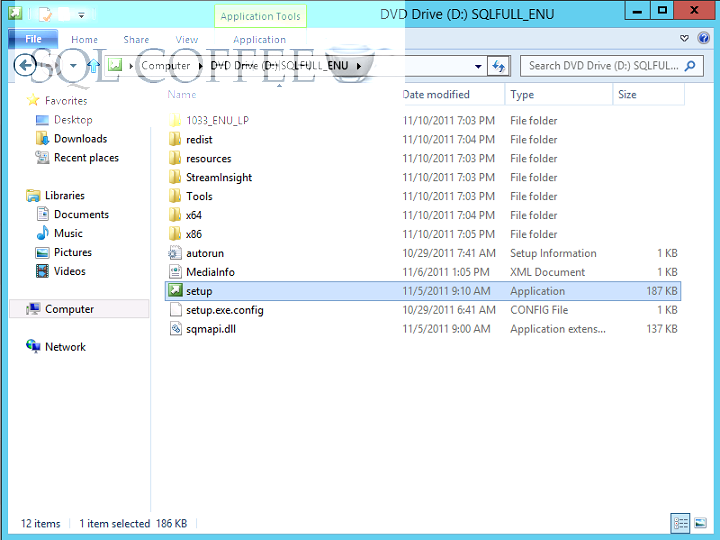The width and height of the screenshot is (720, 540).
Task: Focus the Search DVD Drive field
Action: click(612, 66)
